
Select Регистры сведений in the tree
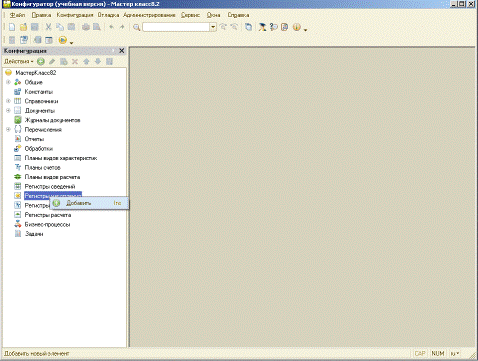[x=50, y=186]
